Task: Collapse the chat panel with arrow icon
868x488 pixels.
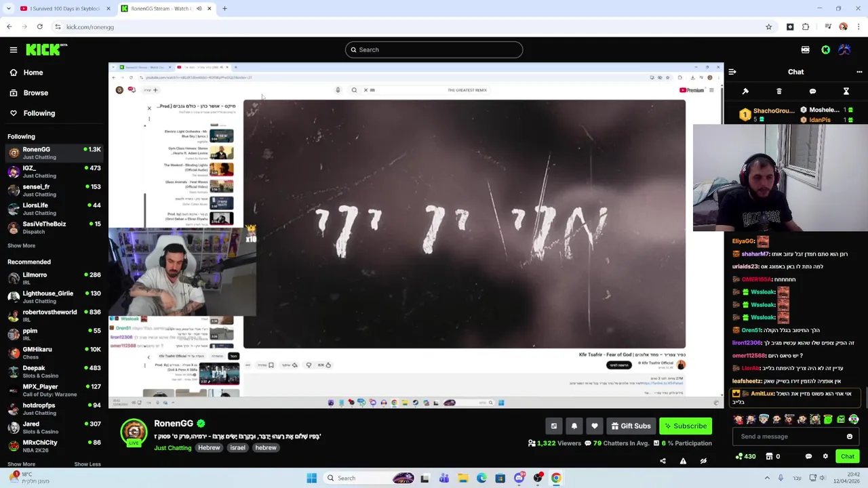Action: pos(732,72)
